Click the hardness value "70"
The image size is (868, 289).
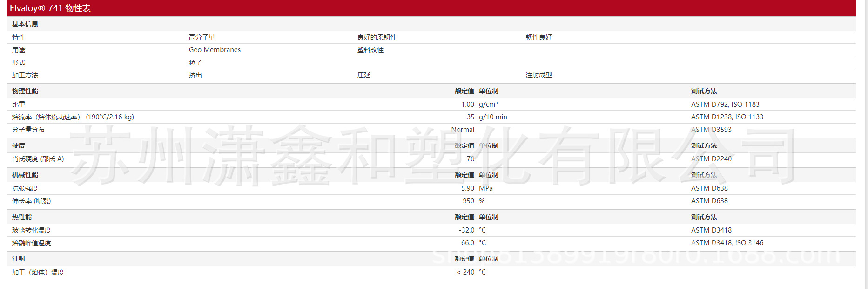(471, 159)
